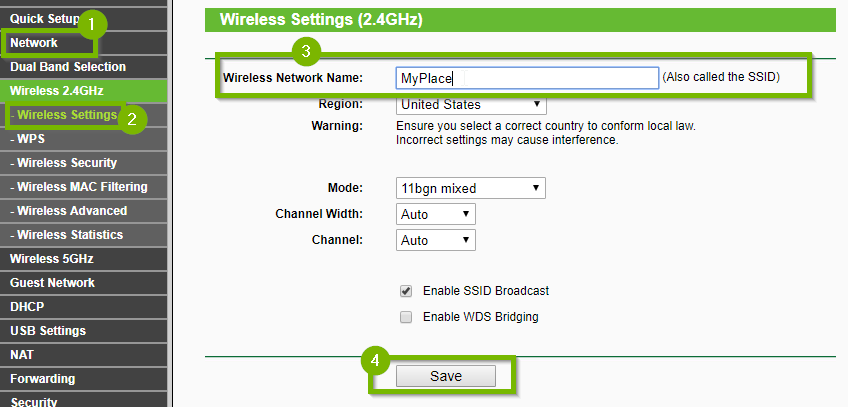This screenshot has height=407, width=848.
Task: Expand the Channel dropdown set to Auto
Action: point(435,240)
